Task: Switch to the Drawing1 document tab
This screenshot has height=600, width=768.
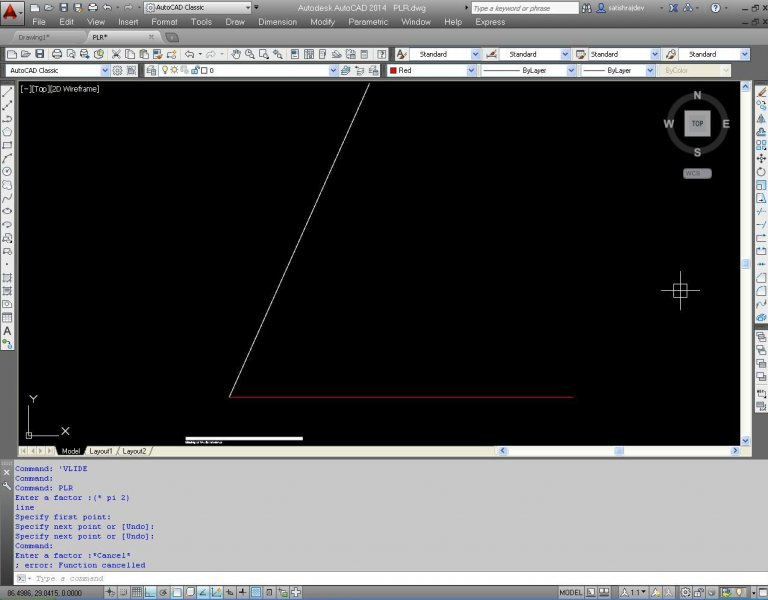Action: pos(36,37)
